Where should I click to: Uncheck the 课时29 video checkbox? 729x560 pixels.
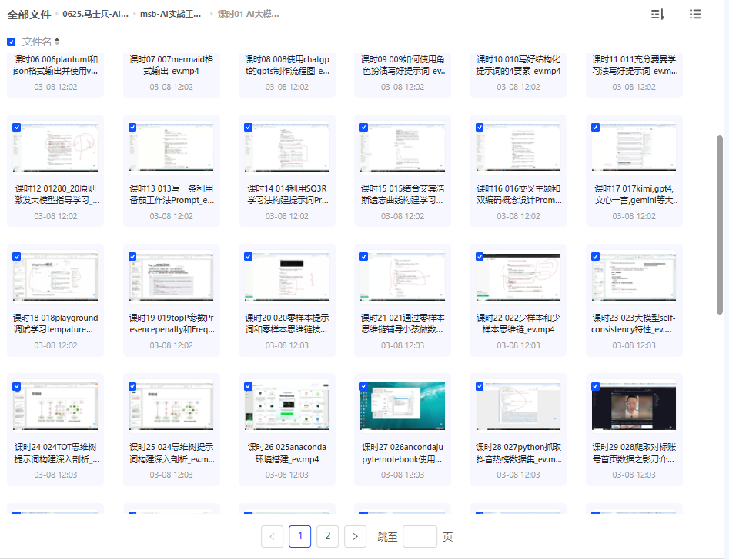point(595,386)
